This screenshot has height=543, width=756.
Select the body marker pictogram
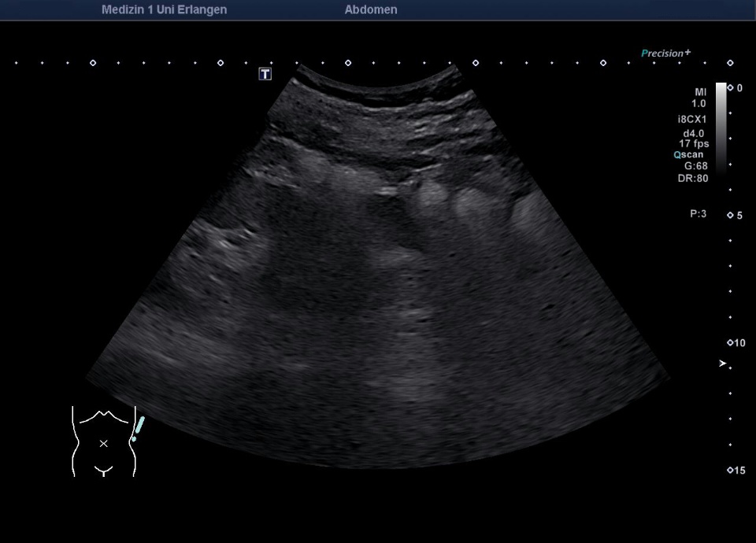click(x=103, y=442)
